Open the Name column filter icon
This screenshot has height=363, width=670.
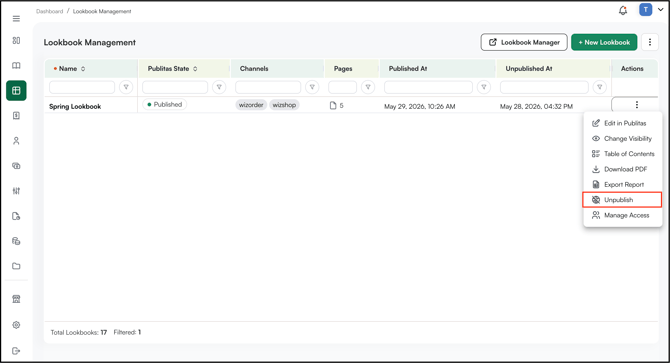pos(126,87)
